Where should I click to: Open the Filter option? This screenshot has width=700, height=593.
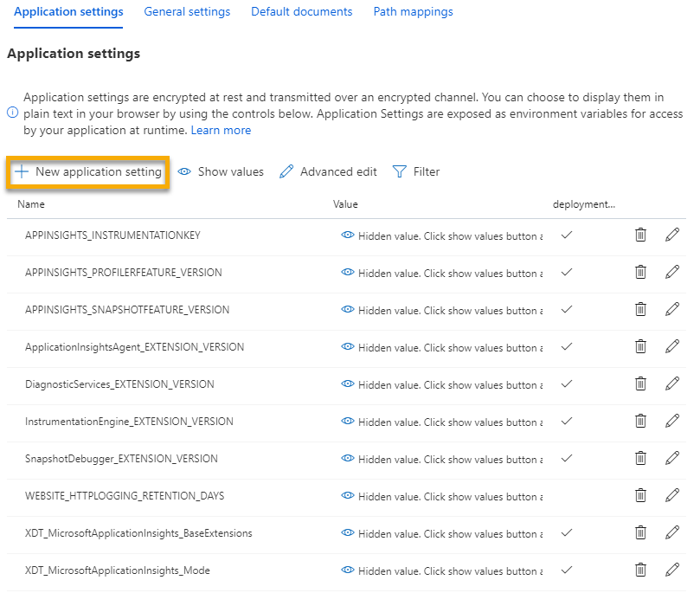point(415,171)
